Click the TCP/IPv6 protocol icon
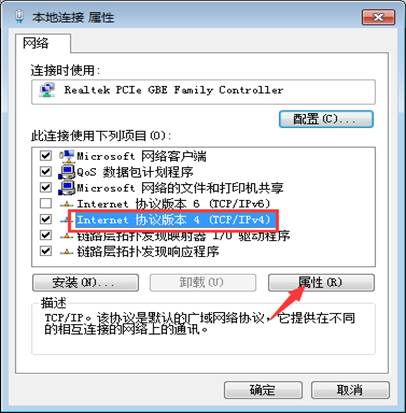Screen dimensions: 406x413 pos(67,204)
